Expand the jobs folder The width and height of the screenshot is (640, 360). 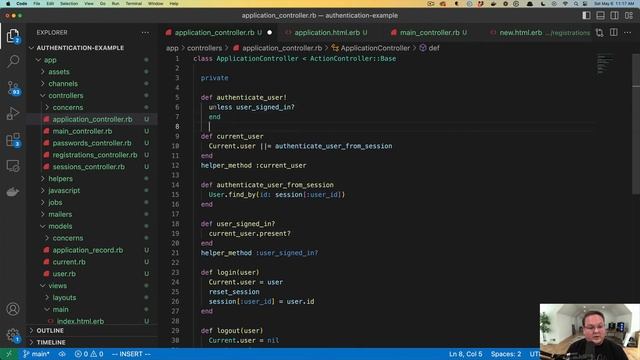pos(55,202)
